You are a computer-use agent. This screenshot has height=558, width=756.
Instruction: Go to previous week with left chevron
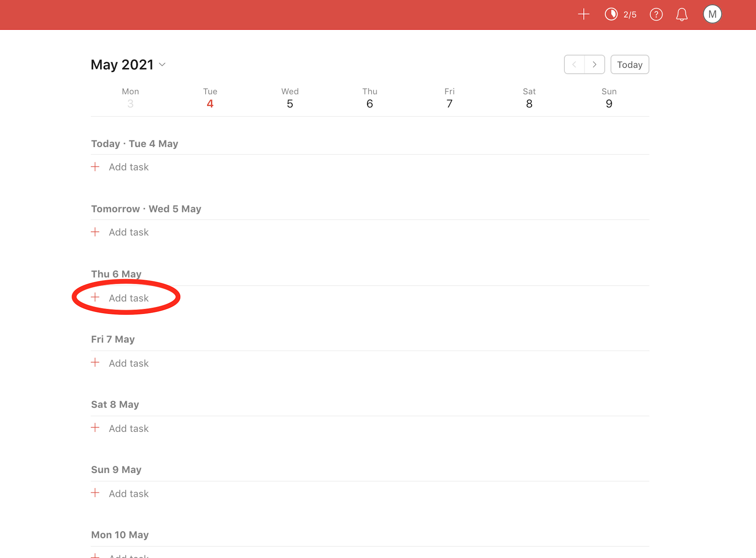574,64
